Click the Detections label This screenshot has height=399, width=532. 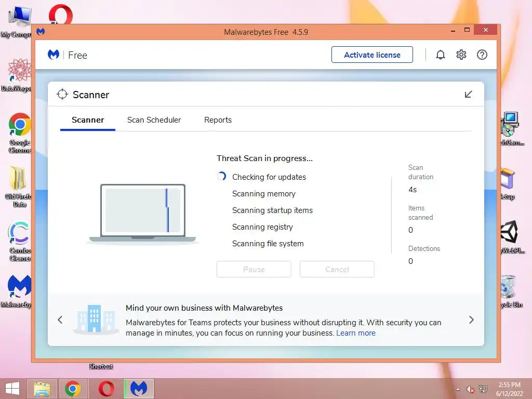click(424, 249)
